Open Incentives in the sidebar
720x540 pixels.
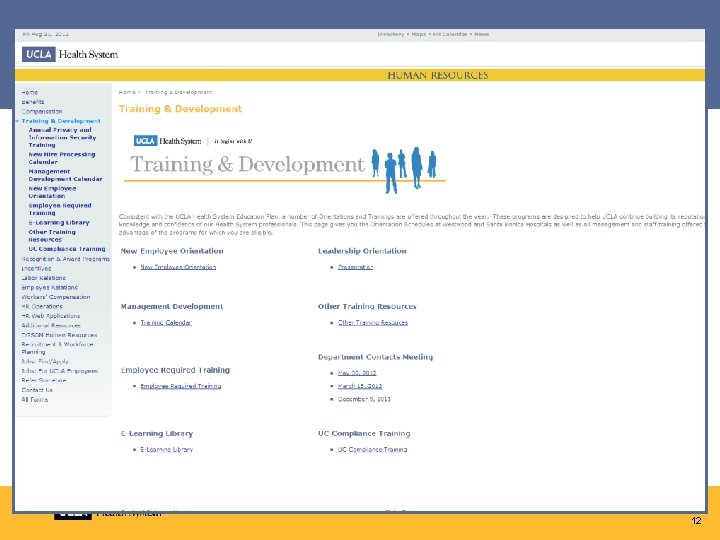36,269
